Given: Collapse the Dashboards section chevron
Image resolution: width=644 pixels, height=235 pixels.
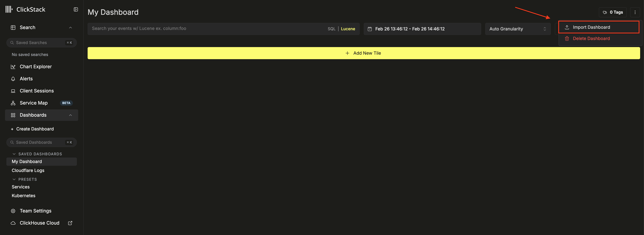Looking at the screenshot, I should [70, 115].
